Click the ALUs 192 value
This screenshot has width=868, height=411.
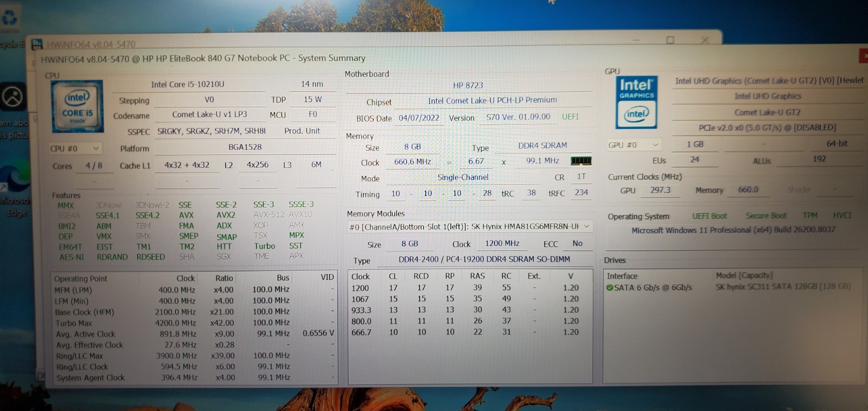click(819, 159)
